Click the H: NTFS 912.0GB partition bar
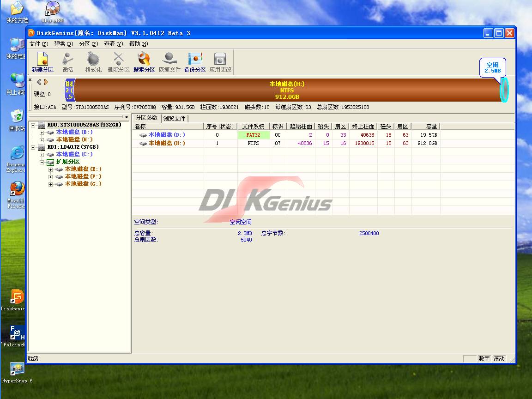Image resolution: width=532 pixels, height=399 pixels. (x=287, y=90)
